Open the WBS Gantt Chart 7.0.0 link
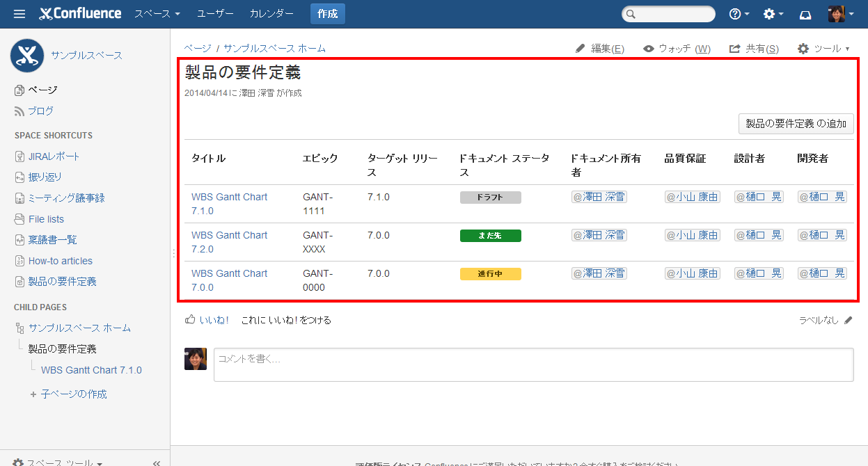868x466 pixels. click(x=230, y=280)
